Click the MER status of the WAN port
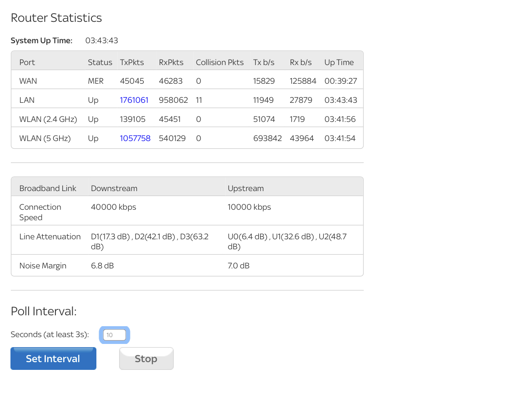532x419 pixels. click(x=95, y=81)
